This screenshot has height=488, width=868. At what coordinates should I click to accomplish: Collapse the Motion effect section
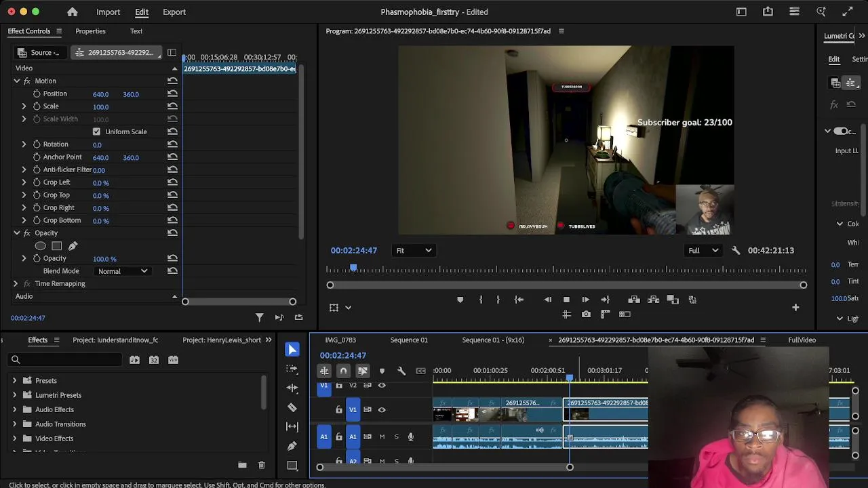tap(17, 81)
